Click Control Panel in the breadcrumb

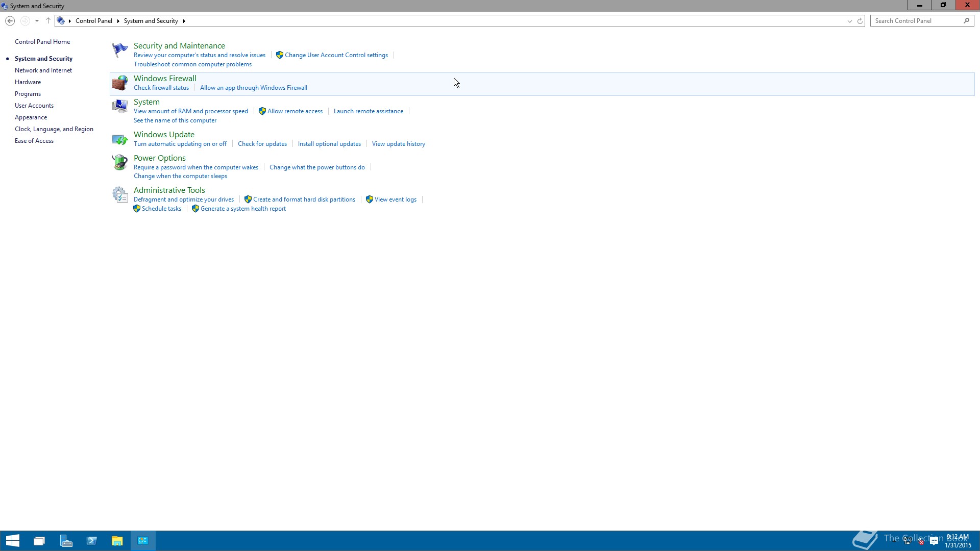(94, 21)
